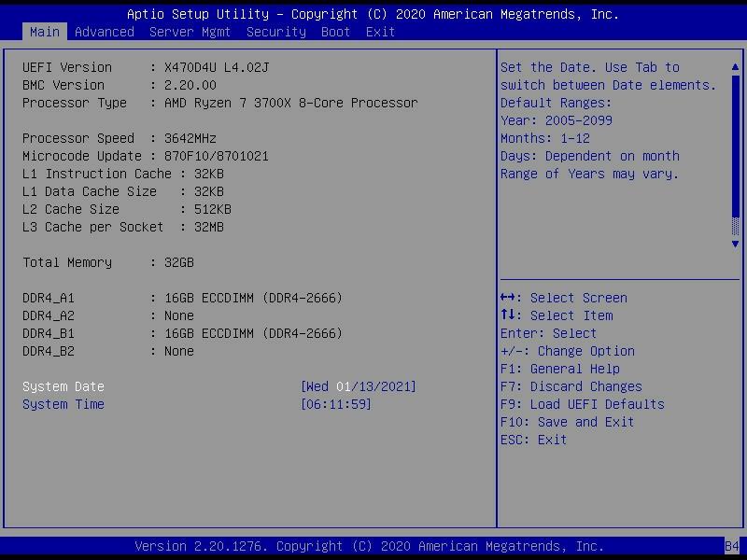Edit the time field 06:11:59
The image size is (747, 560).
coord(336,404)
